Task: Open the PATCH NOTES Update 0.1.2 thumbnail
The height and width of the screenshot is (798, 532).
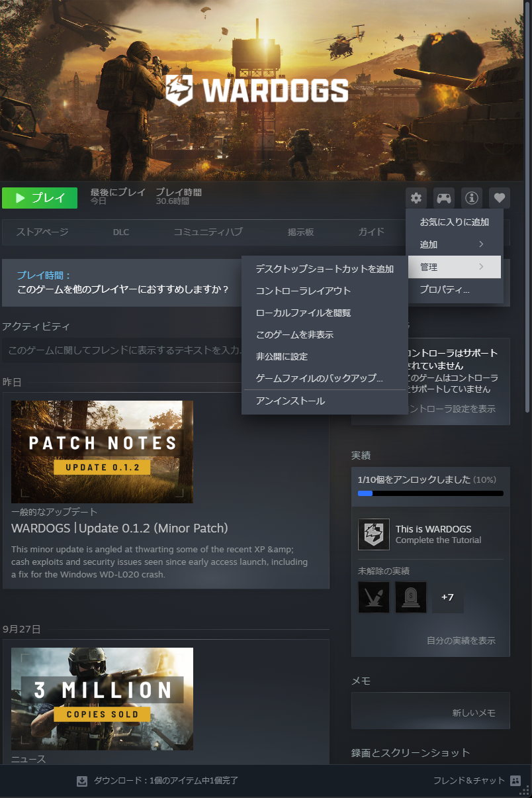Action: coord(102,452)
